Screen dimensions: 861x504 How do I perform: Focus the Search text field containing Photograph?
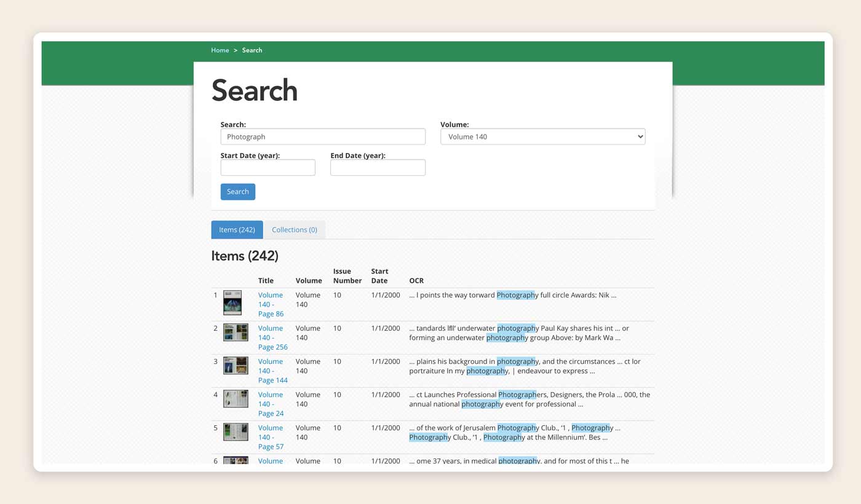click(323, 136)
